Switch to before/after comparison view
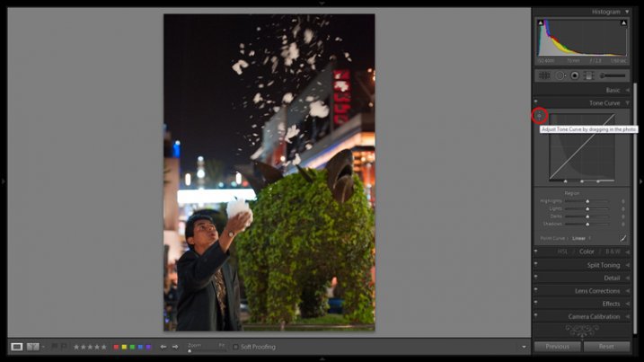The image size is (644, 362). tap(33, 347)
